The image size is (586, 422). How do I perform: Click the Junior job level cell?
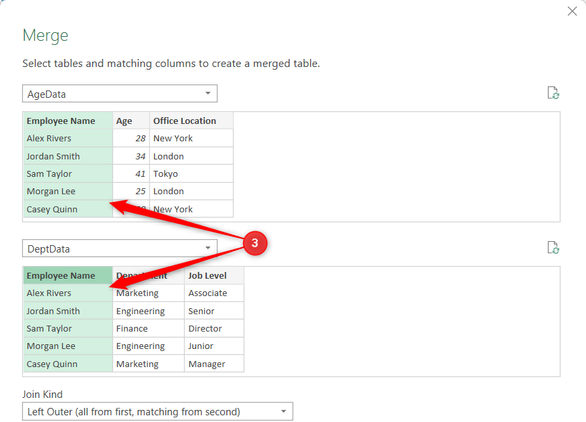[214, 346]
